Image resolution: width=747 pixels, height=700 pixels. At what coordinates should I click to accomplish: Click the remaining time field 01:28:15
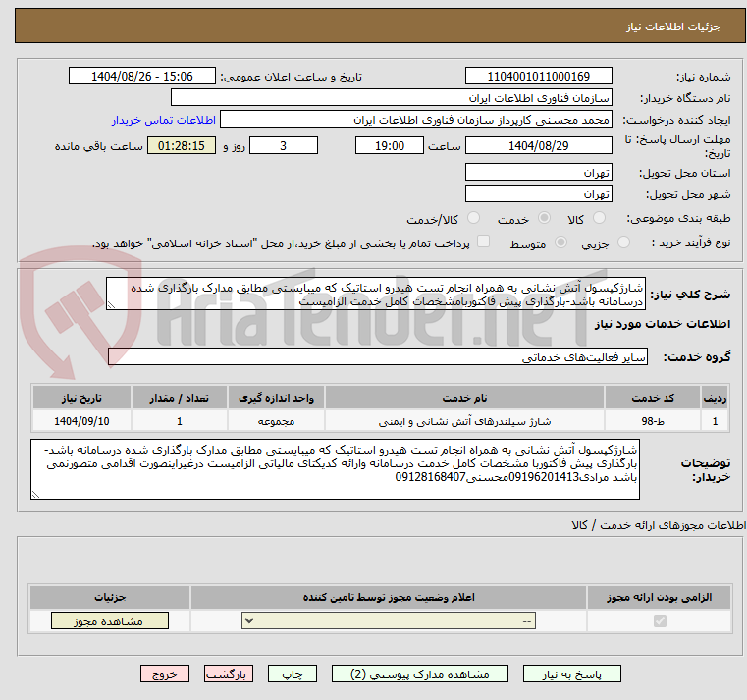point(182,146)
